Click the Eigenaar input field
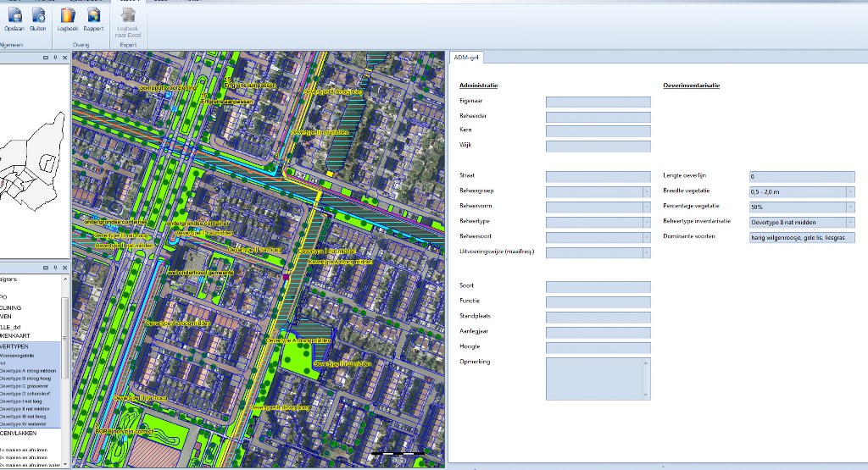The width and height of the screenshot is (868, 470). coord(598,102)
